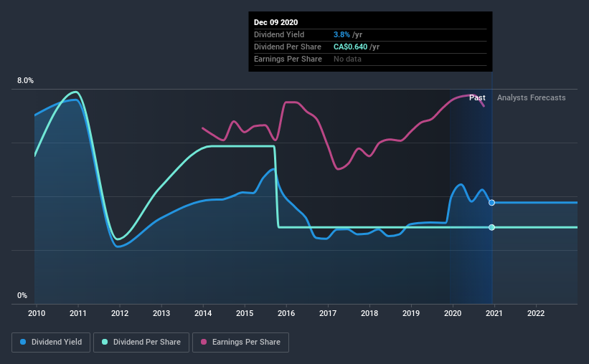
Task: Select the 2014 year label on axis
Action: (203, 313)
